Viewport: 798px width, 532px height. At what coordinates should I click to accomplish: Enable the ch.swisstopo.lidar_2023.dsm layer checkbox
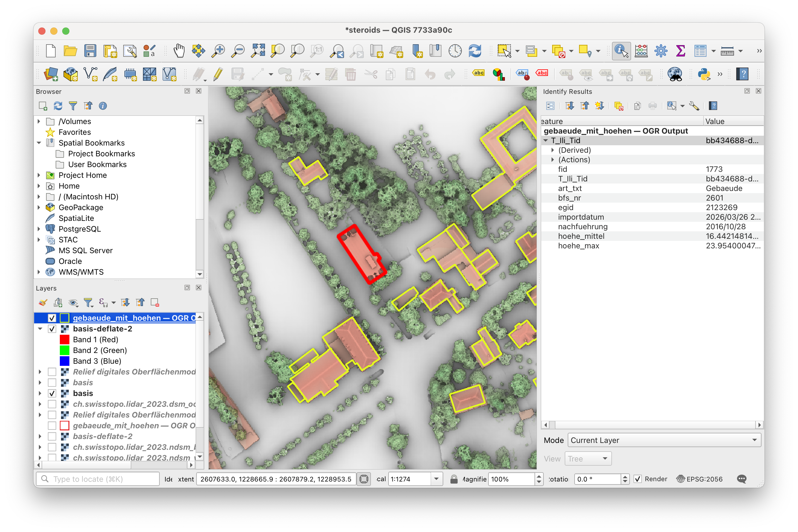point(52,404)
